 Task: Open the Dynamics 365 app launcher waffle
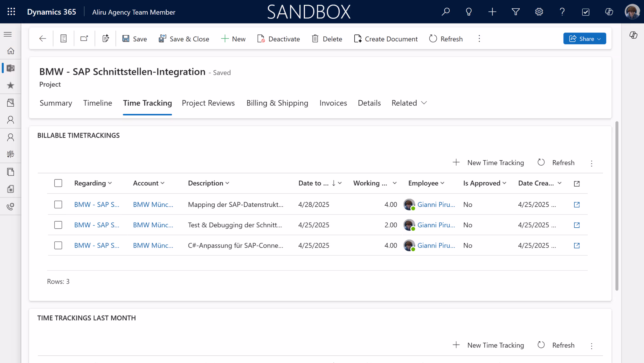click(11, 12)
